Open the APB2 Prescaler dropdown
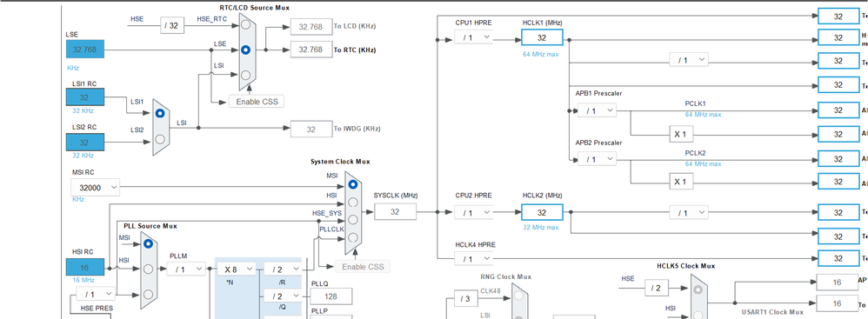The image size is (868, 319). (597, 159)
